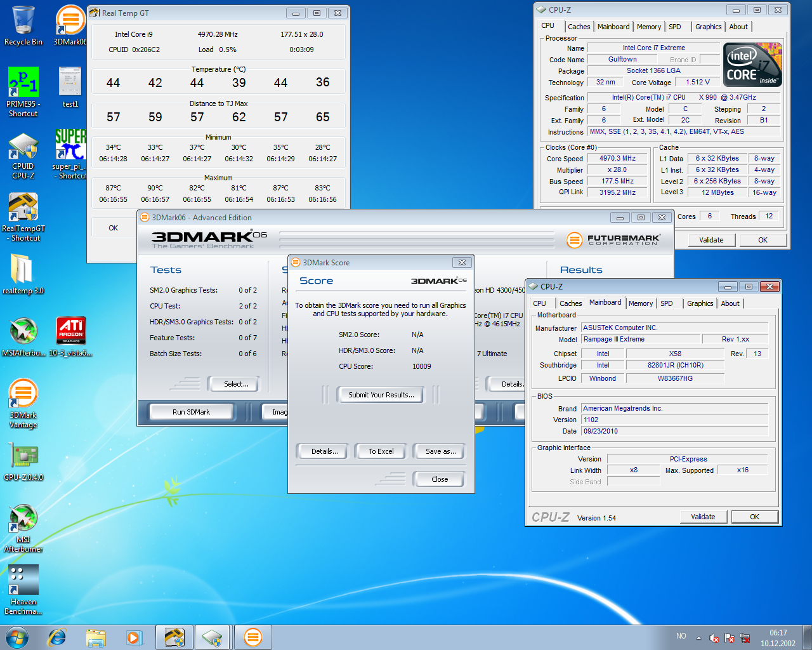Launch Internet Explorer from the taskbar
The width and height of the screenshot is (812, 650).
(57, 637)
